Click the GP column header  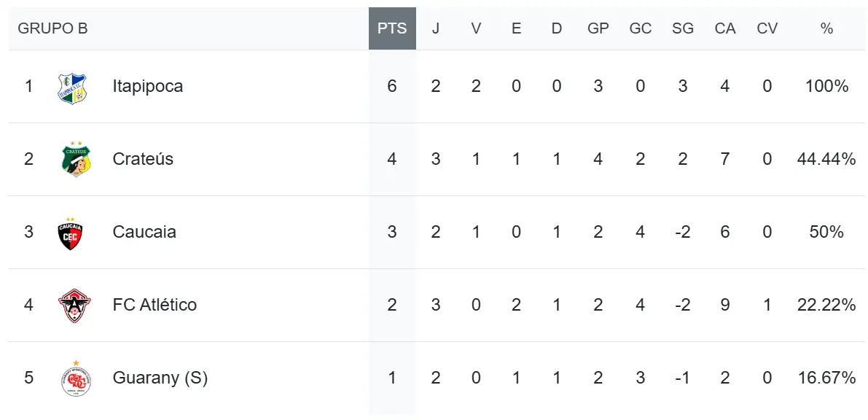pos(598,28)
